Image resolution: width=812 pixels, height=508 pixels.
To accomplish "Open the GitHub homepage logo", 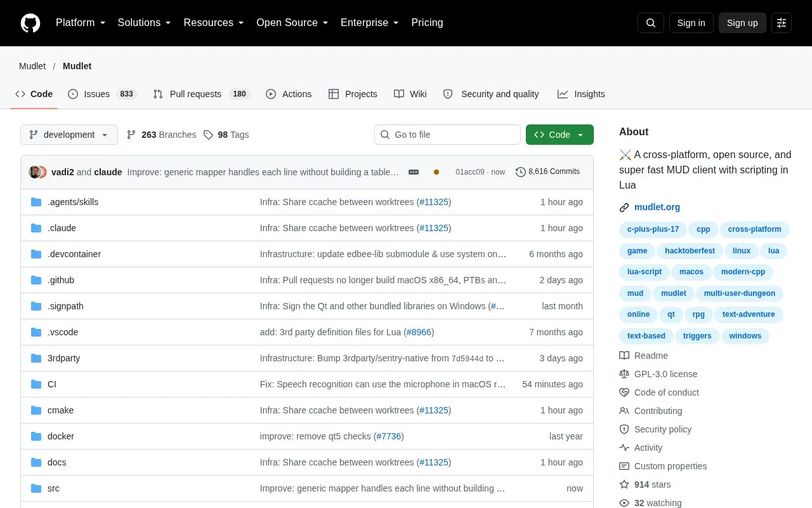I will (x=30, y=23).
